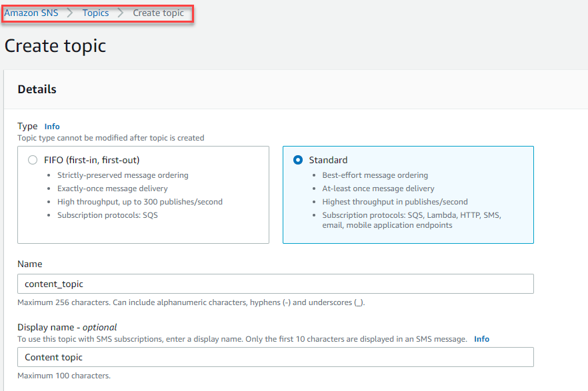Click the Details section header
Viewport: 588px width, 391px height.
37,89
